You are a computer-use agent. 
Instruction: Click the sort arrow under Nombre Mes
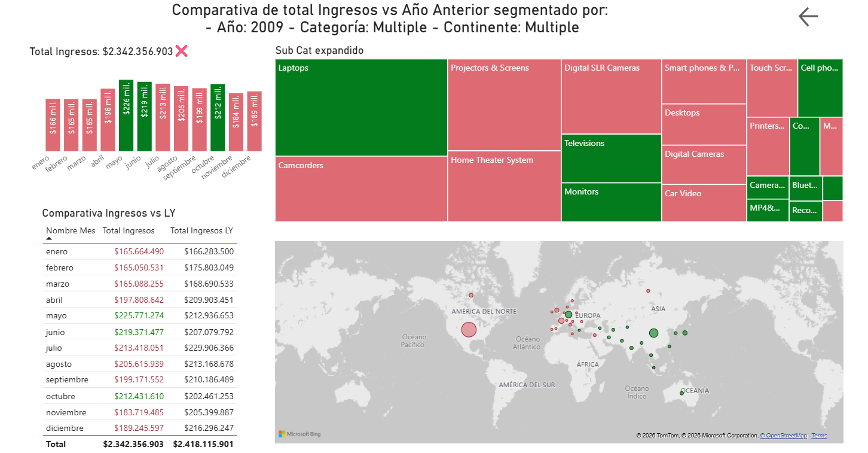[49, 239]
